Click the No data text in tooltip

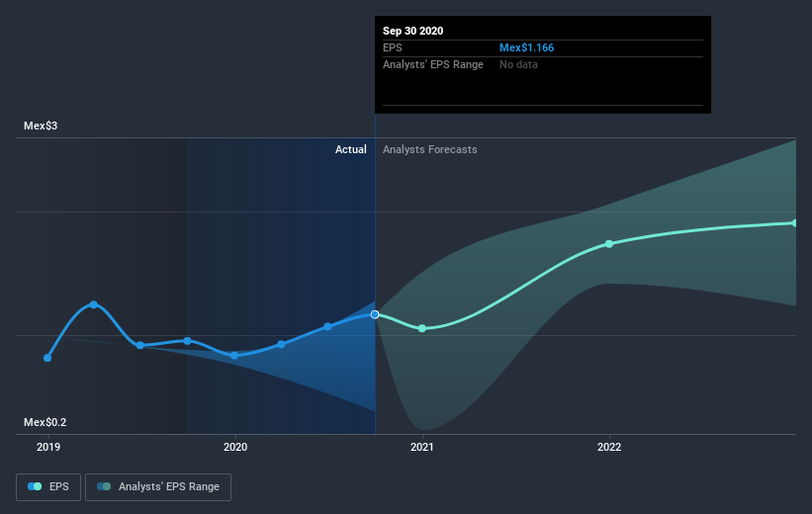pos(518,64)
